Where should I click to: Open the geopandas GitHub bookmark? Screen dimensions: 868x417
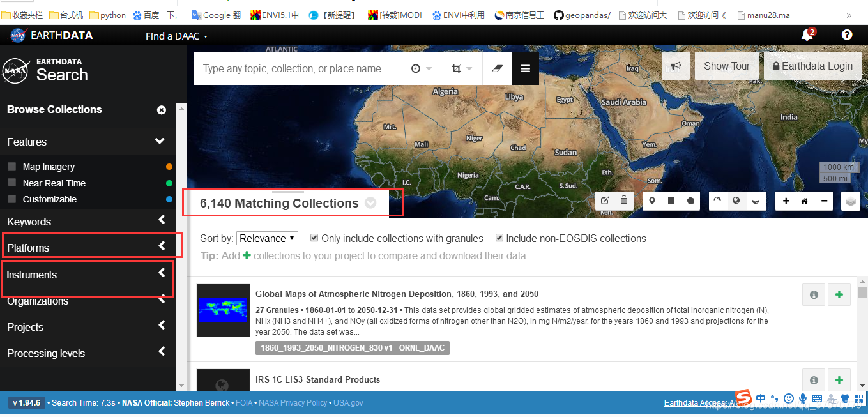581,15
